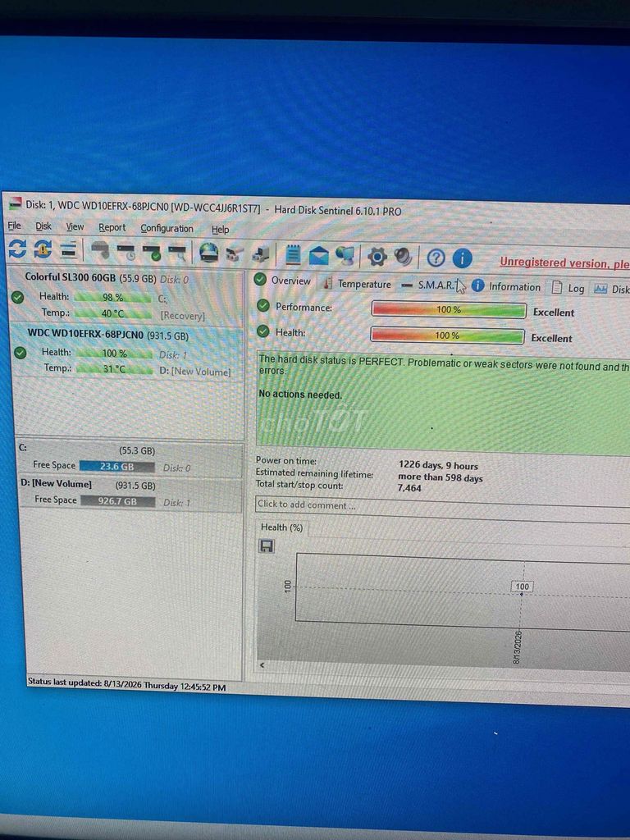Click the Health 100 % gradient bar
Image resolution: width=630 pixels, height=840 pixels.
tap(447, 336)
